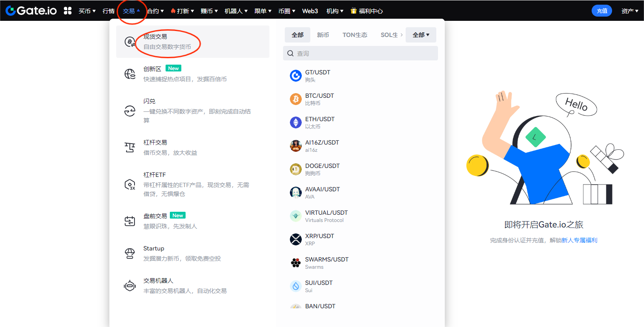Image resolution: width=644 pixels, height=327 pixels.
Task: Click the Bitcoin icon for BTC/USDT
Action: tap(295, 99)
